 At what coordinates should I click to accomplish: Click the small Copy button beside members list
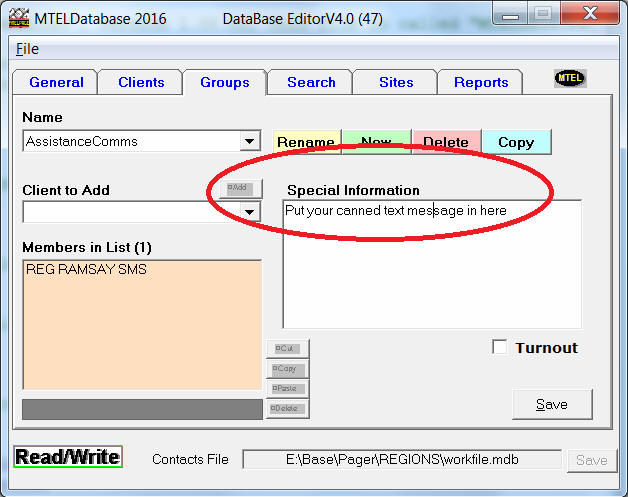click(x=288, y=368)
